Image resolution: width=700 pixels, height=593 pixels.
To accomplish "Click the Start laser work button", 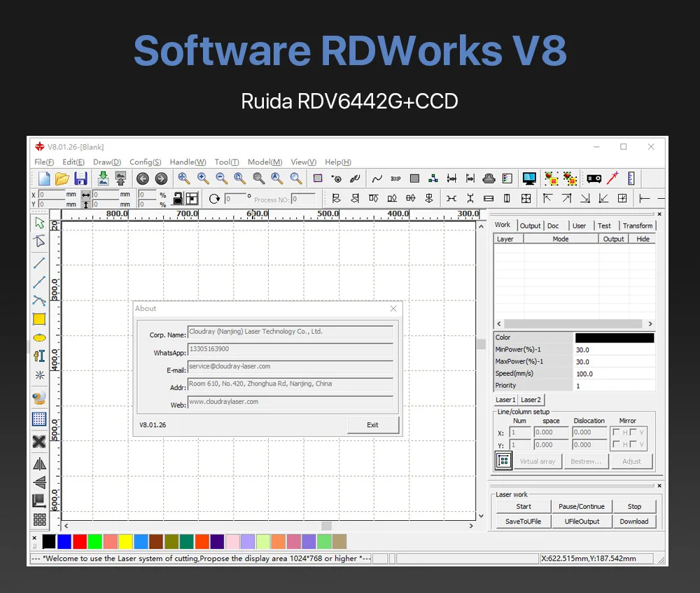I will click(x=524, y=506).
